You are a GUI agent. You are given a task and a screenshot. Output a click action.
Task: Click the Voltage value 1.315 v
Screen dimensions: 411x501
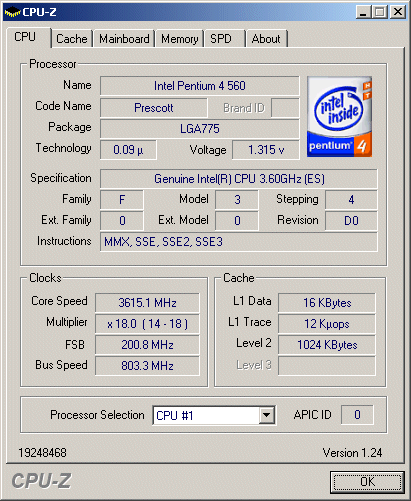tap(266, 150)
